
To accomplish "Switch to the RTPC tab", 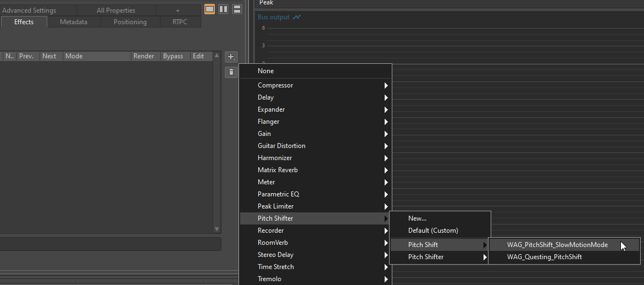I will (x=180, y=22).
